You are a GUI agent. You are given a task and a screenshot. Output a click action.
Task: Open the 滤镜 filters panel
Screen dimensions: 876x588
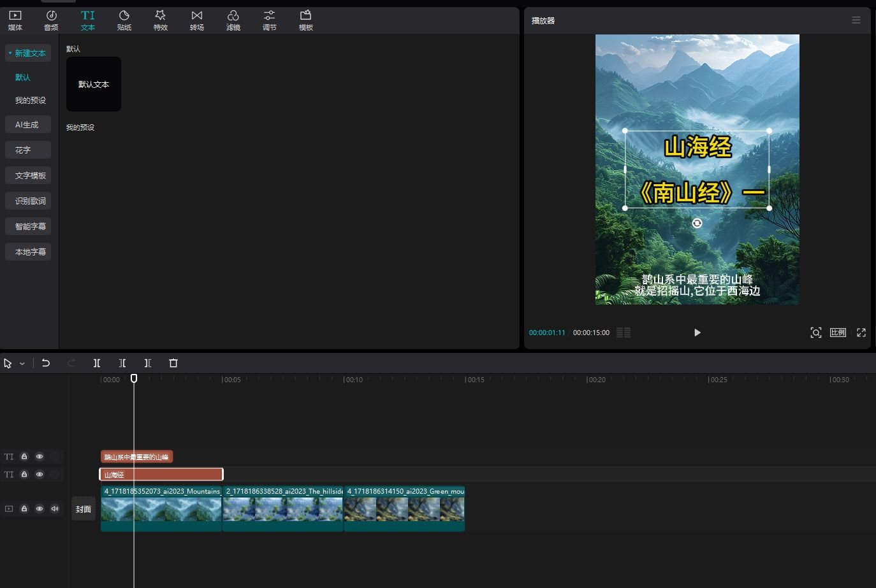[x=233, y=20]
